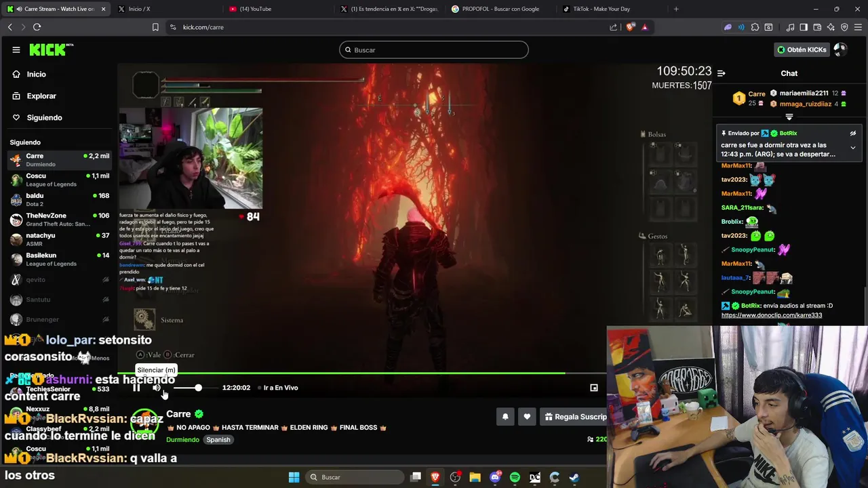868x488 pixels.
Task: Select the offline Santutu channel
Action: [x=60, y=299]
